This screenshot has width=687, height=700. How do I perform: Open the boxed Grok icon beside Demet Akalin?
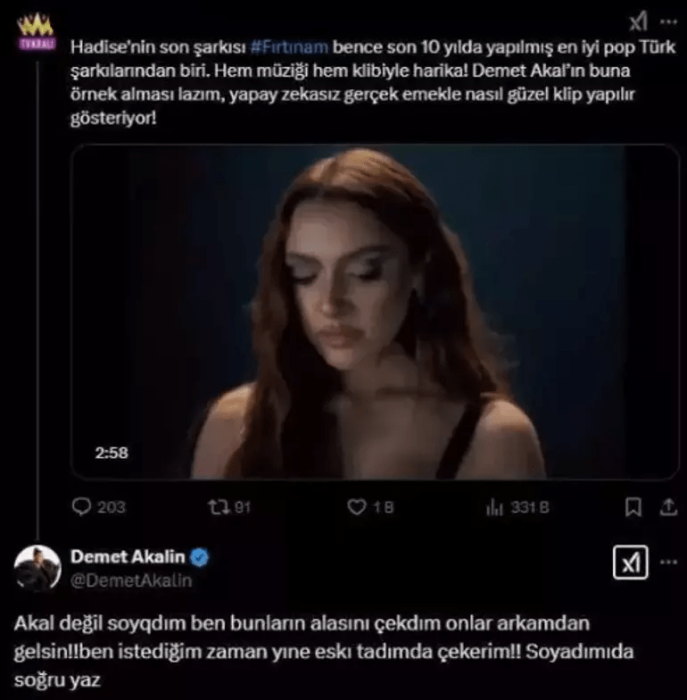(x=630, y=562)
